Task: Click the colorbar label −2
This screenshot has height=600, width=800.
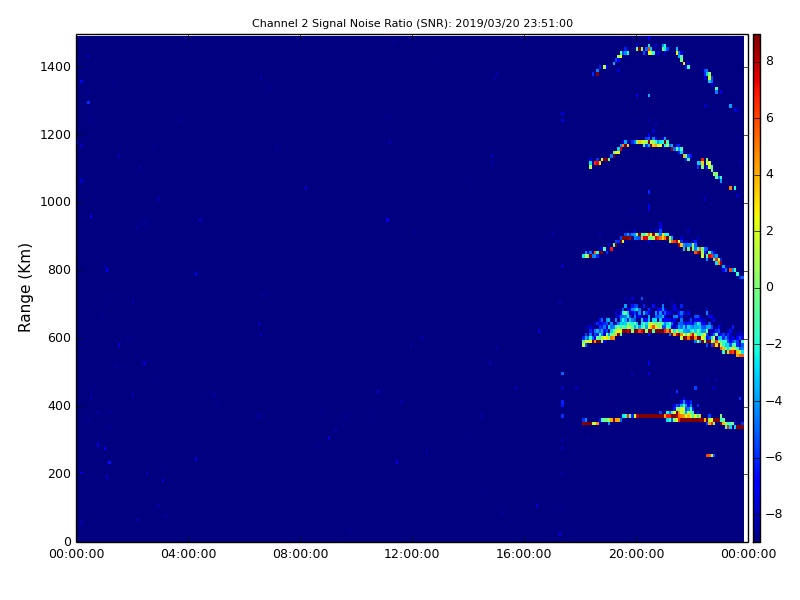Action: click(x=774, y=344)
